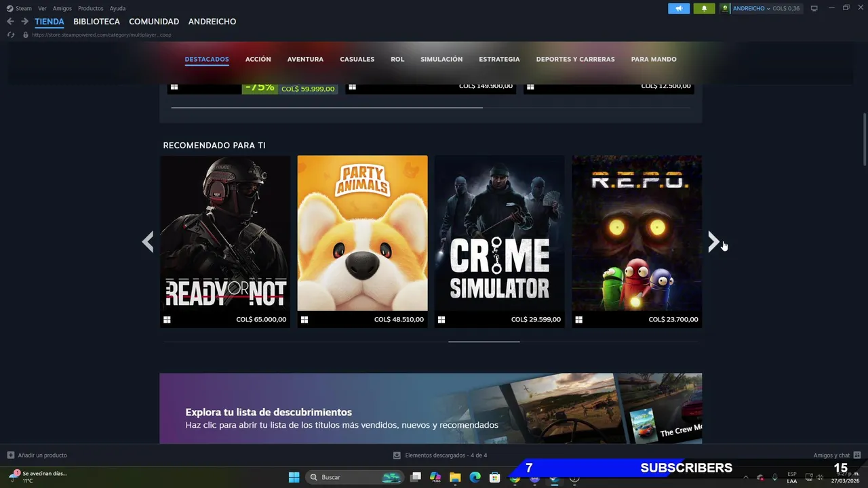Click the COL$ 23.700,00 R.E.P.O. price
868x488 pixels.
pos(673,320)
